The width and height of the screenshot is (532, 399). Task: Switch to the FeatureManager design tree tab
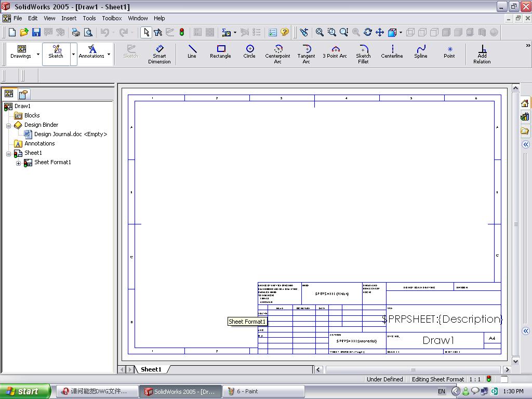tap(9, 94)
